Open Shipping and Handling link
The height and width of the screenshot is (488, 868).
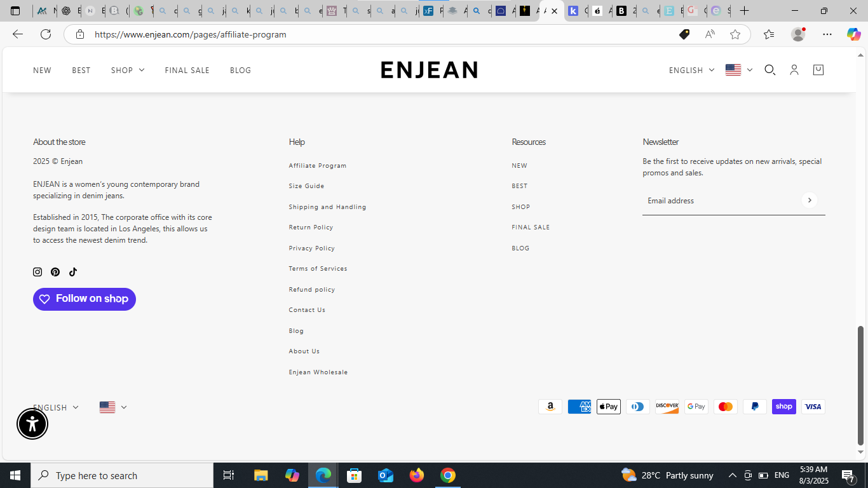[327, 207]
